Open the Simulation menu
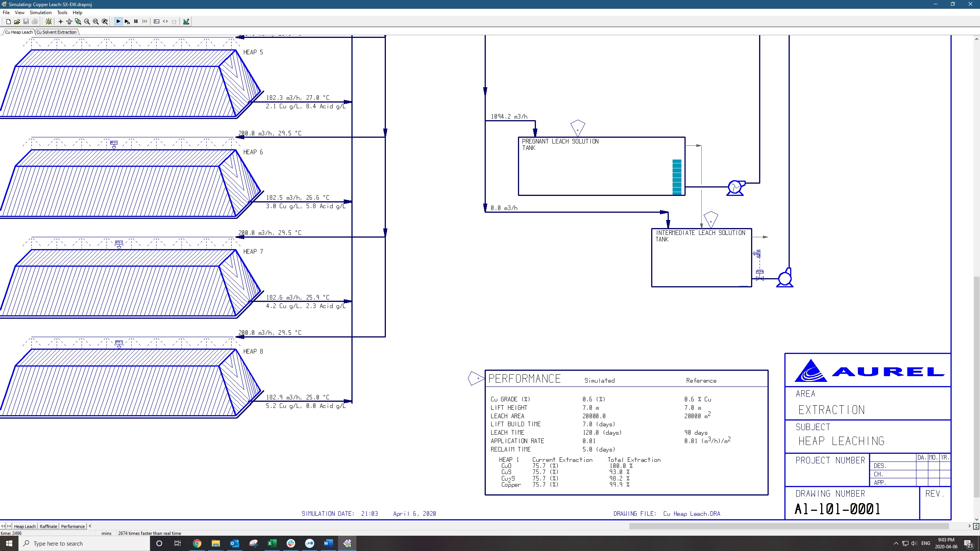 (41, 13)
